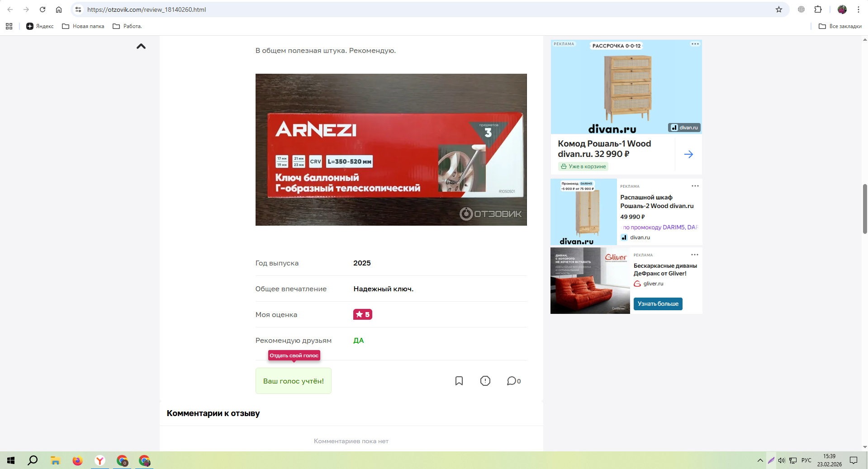868x469 pixels.
Task: Report the review with the exclamation icon
Action: [485, 381]
